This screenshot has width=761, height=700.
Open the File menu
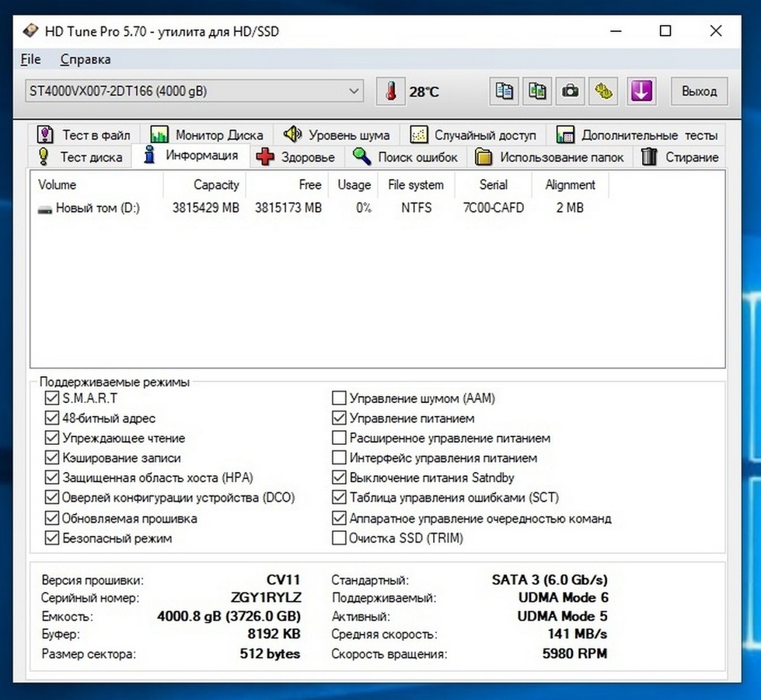pyautogui.click(x=31, y=59)
